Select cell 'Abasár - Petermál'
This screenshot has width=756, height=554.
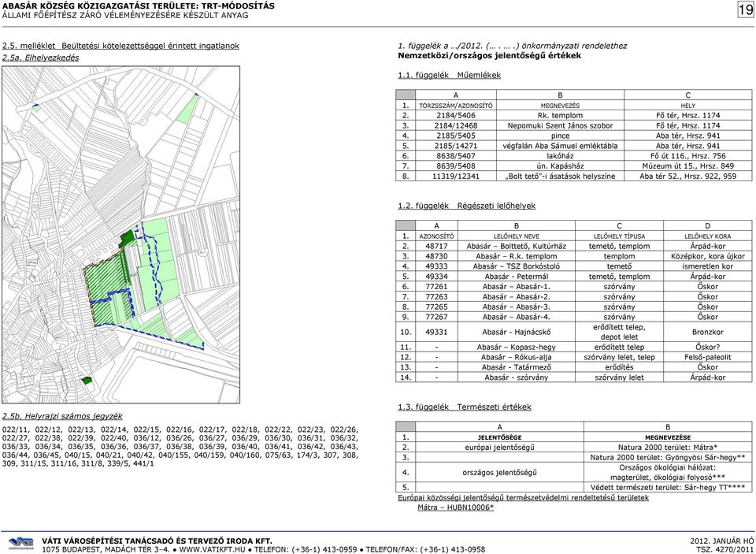coord(516,277)
